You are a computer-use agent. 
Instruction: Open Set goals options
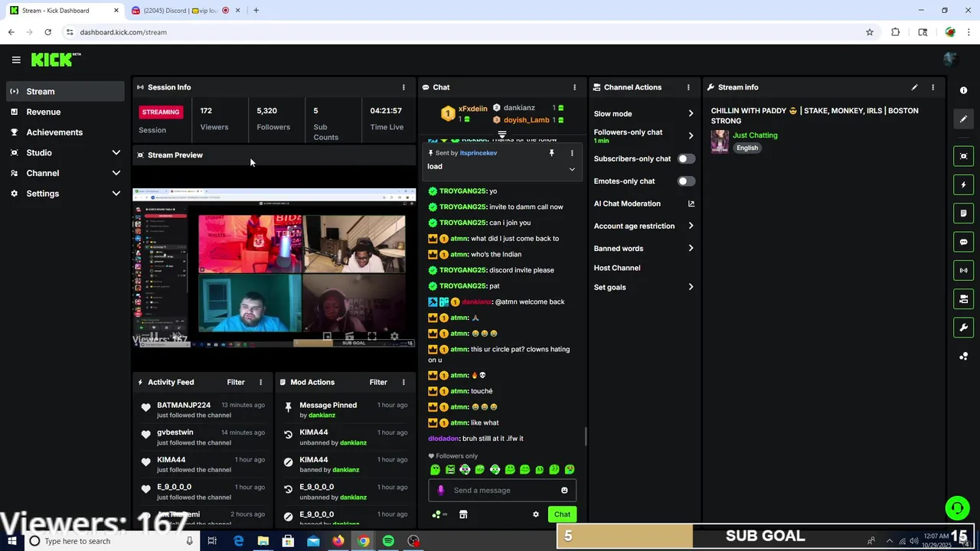click(x=644, y=287)
